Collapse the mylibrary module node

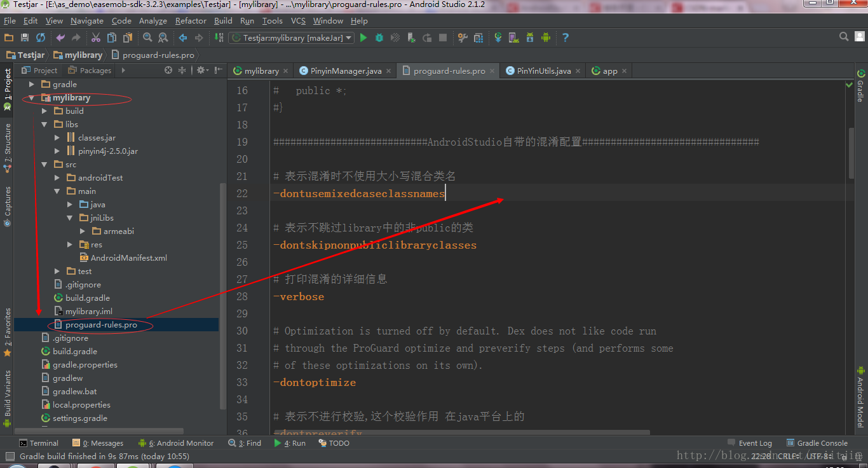[x=32, y=98]
